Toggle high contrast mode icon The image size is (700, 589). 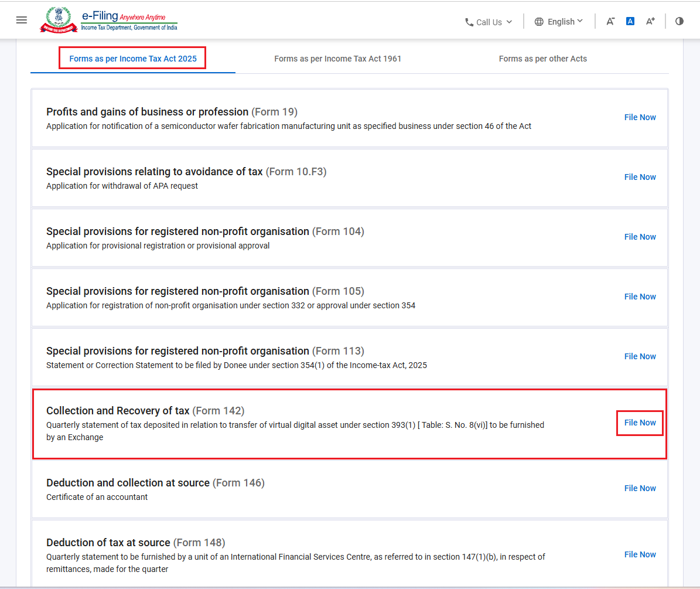[x=679, y=21]
